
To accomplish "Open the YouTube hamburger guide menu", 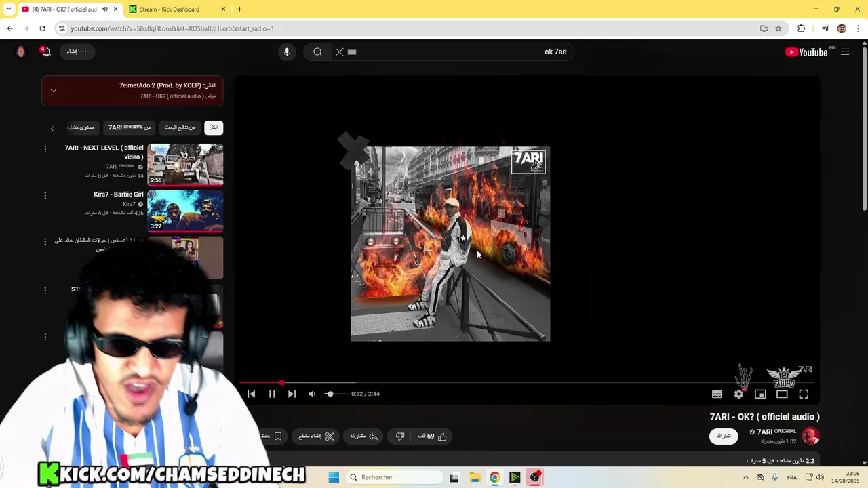I will point(845,52).
